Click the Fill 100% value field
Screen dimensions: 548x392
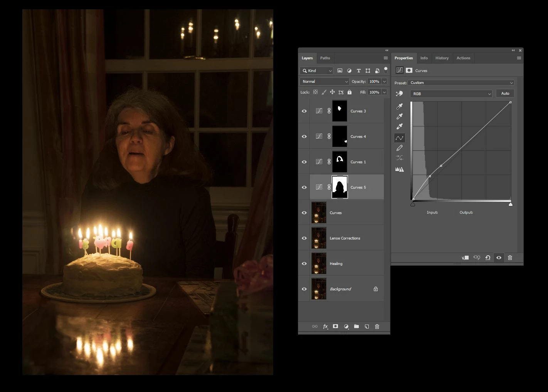coord(374,92)
